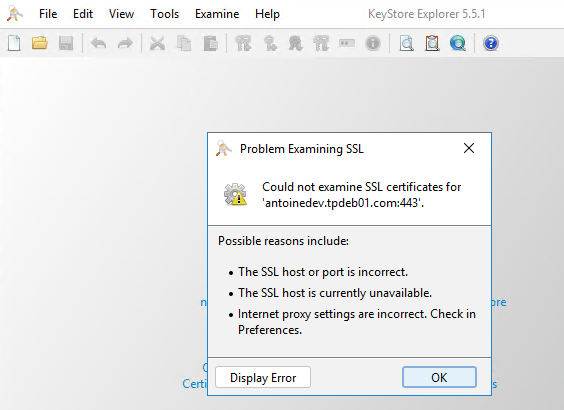The image size is (564, 410).
Task: Open the View menu
Action: click(x=122, y=14)
